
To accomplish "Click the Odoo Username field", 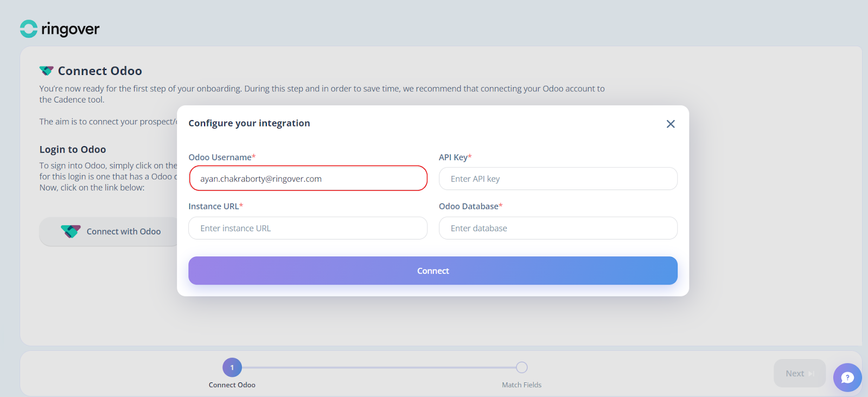I will click(308, 178).
